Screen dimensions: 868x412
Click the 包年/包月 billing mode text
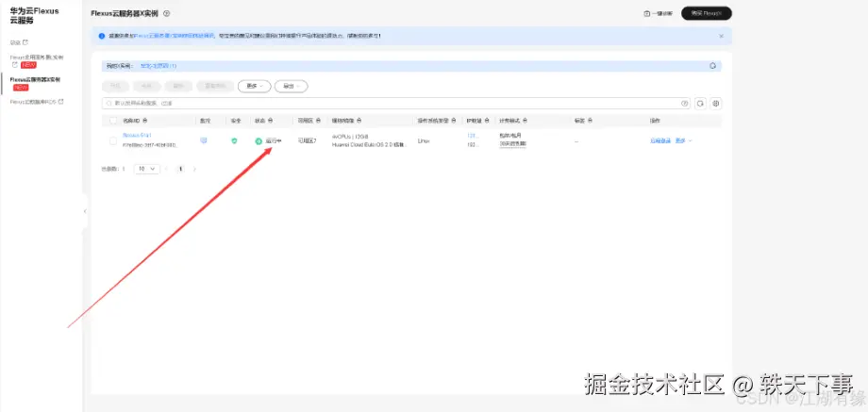click(509, 136)
